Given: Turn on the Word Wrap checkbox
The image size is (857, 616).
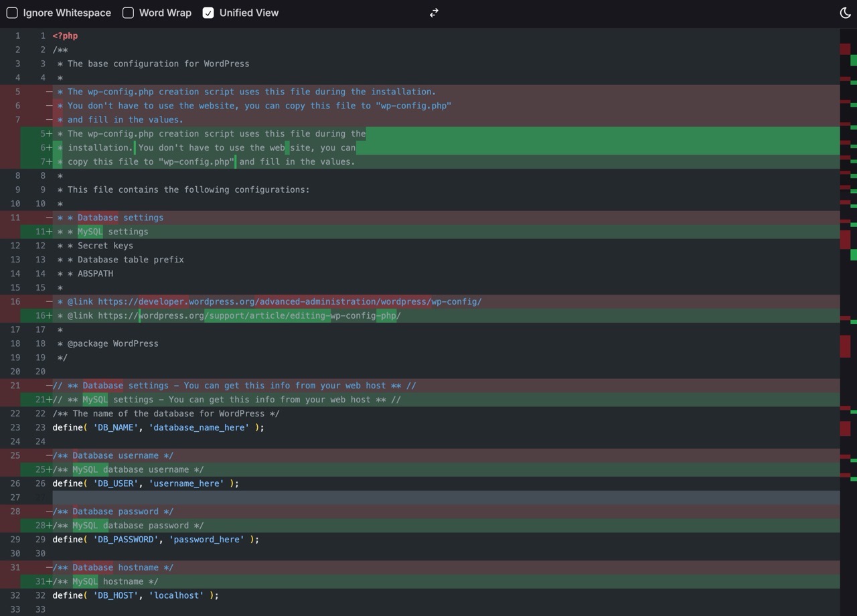Looking at the screenshot, I should [x=128, y=13].
